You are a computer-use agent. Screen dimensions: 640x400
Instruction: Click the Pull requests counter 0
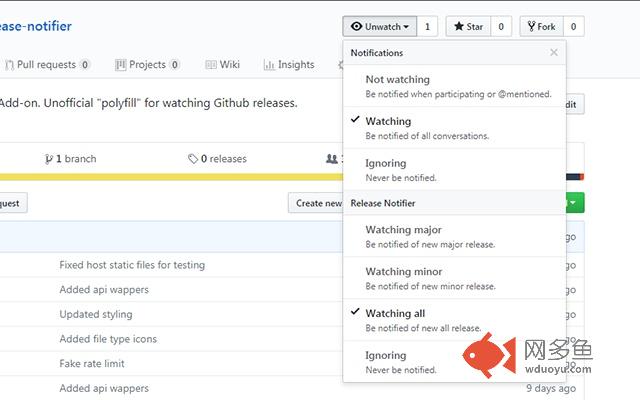[x=85, y=64]
